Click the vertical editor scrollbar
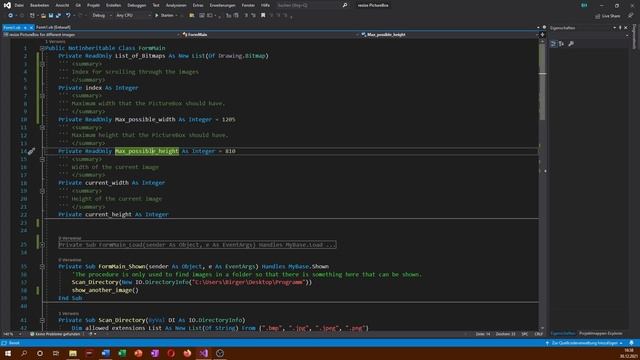This screenshot has width=640, height=360. click(542, 184)
